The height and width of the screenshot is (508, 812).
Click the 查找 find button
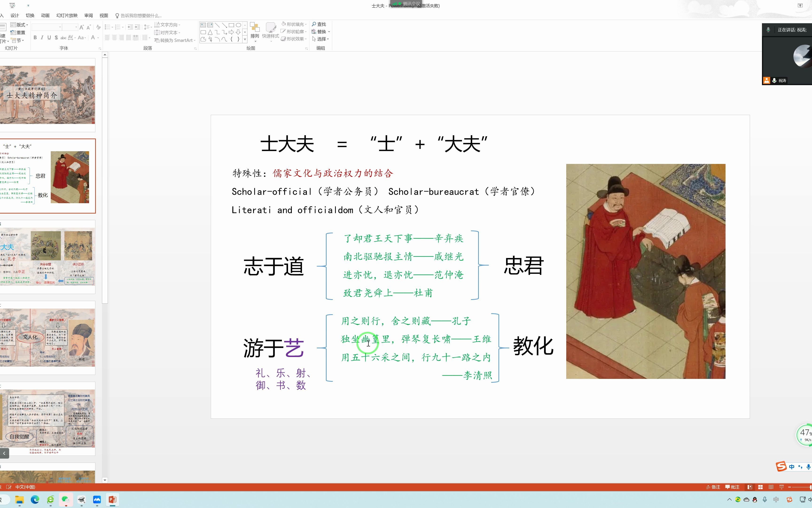coord(319,24)
